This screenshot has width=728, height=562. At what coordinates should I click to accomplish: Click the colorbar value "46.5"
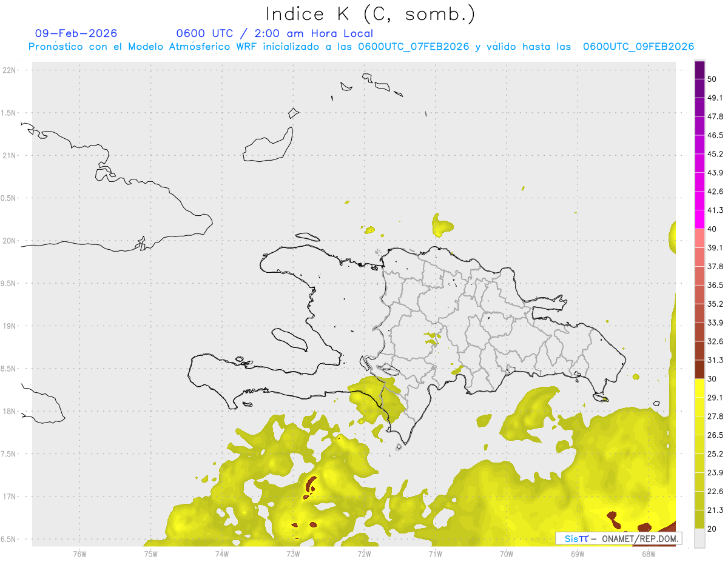715,135
